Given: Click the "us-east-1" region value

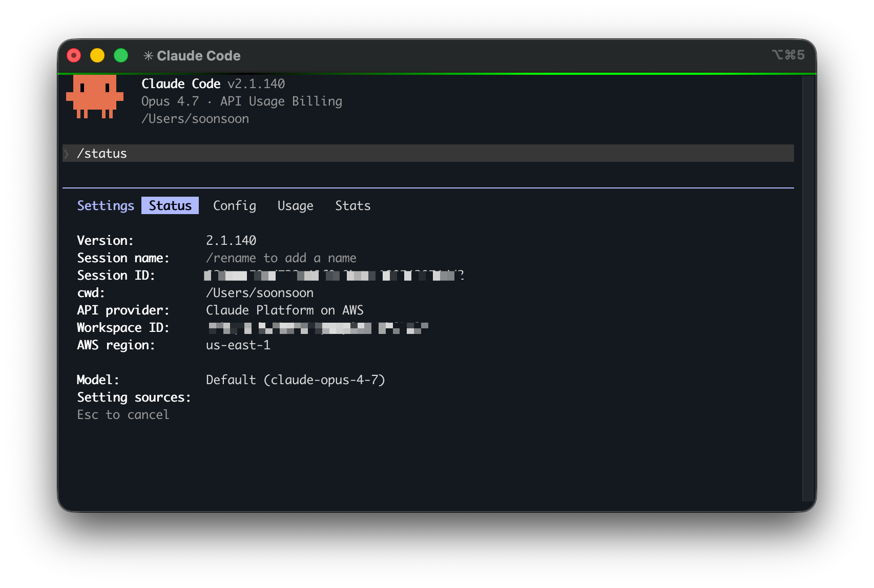Looking at the screenshot, I should [238, 345].
